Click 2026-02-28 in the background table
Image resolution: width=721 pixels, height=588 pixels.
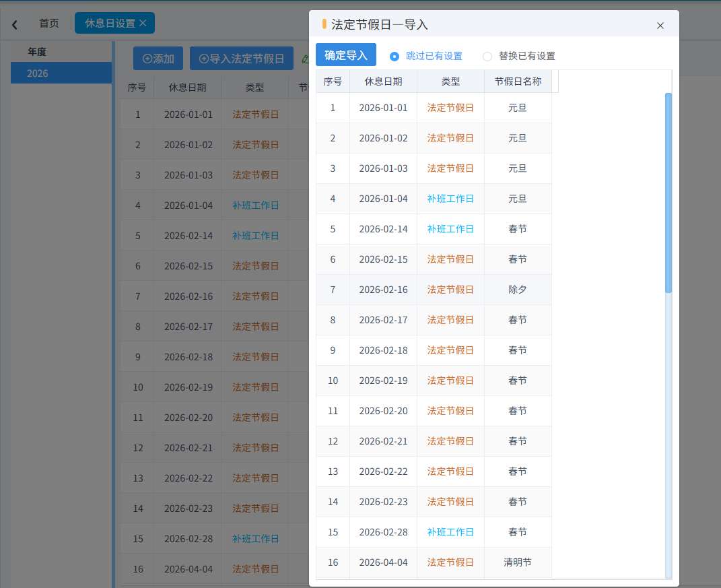[188, 538]
